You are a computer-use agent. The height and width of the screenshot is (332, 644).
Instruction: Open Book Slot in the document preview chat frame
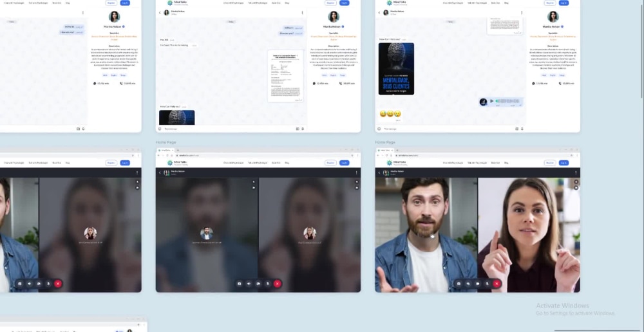pyautogui.click(x=276, y=3)
